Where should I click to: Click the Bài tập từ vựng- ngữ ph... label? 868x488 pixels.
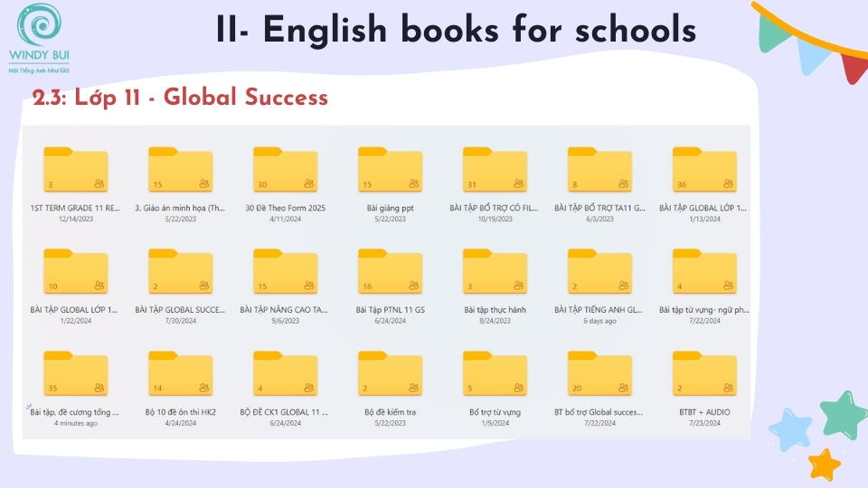[x=704, y=310]
